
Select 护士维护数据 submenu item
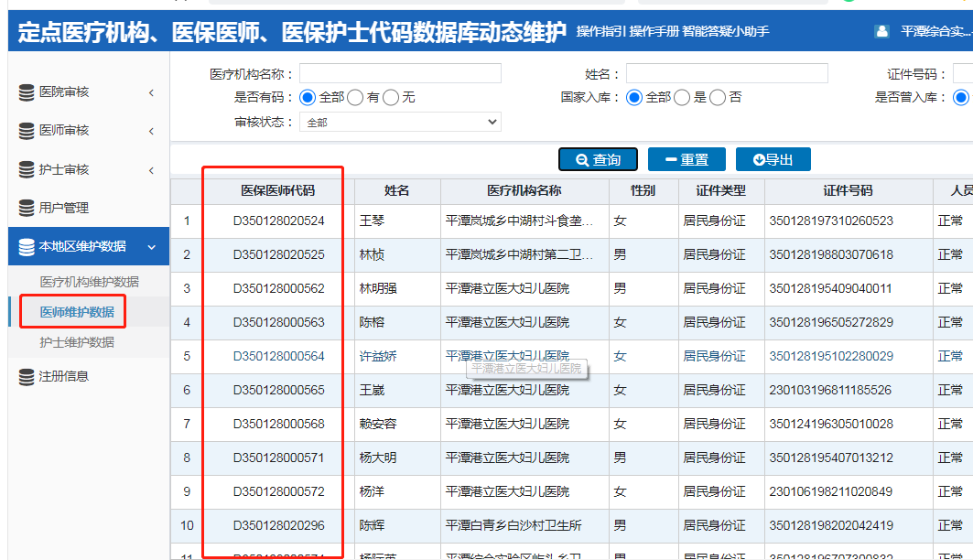[77, 342]
